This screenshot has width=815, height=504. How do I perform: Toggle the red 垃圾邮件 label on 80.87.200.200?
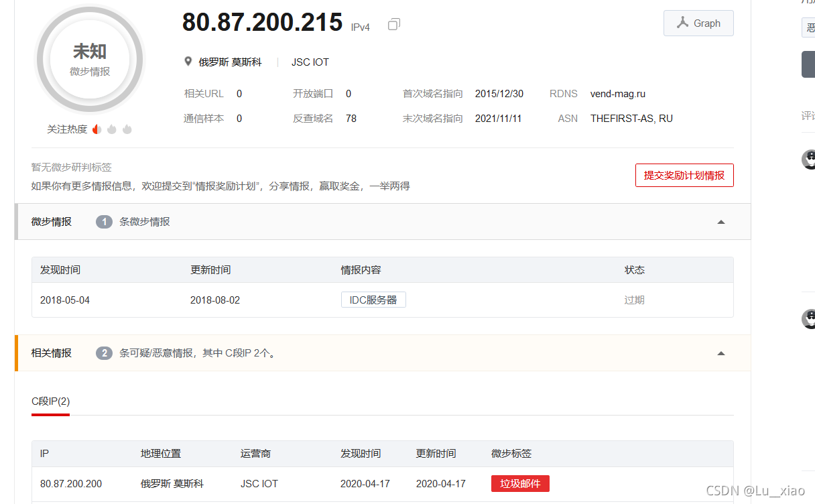point(520,483)
